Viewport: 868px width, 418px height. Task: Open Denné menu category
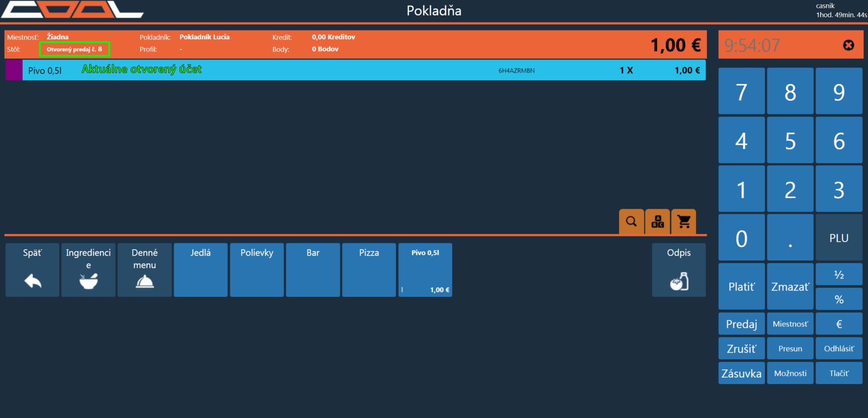tap(145, 270)
